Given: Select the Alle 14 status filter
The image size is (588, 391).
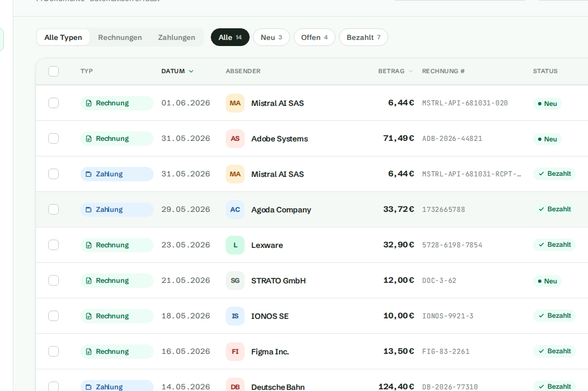Looking at the screenshot, I should click(x=230, y=38).
